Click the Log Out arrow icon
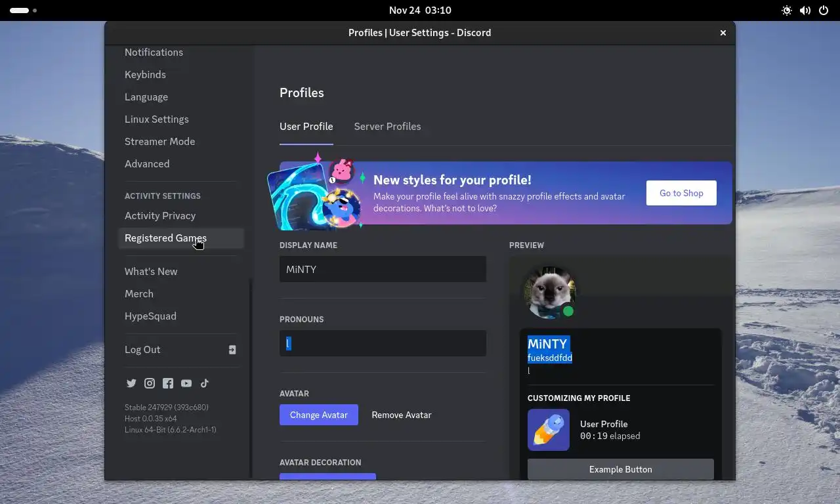The width and height of the screenshot is (840, 504). click(x=232, y=350)
